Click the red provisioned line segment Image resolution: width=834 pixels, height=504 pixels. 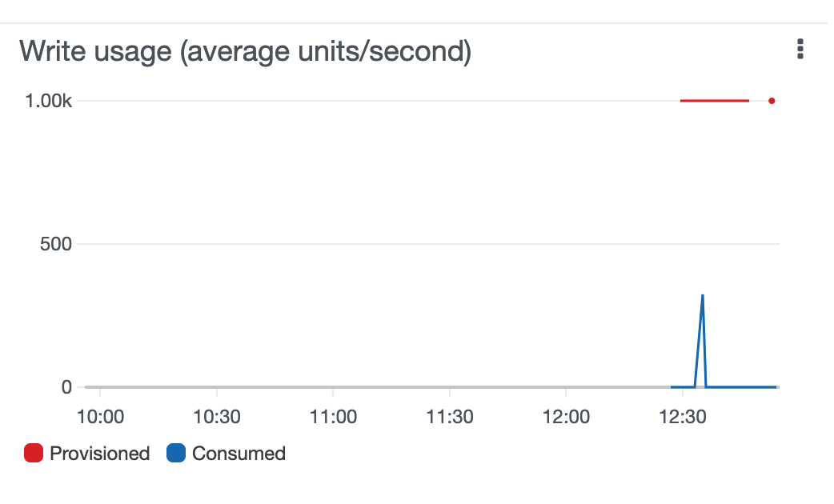(x=714, y=101)
